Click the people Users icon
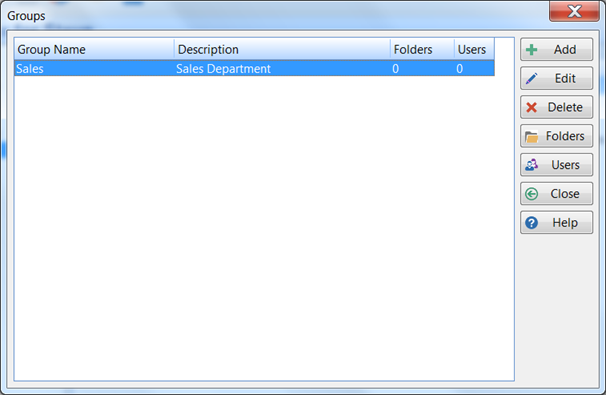 [x=531, y=165]
